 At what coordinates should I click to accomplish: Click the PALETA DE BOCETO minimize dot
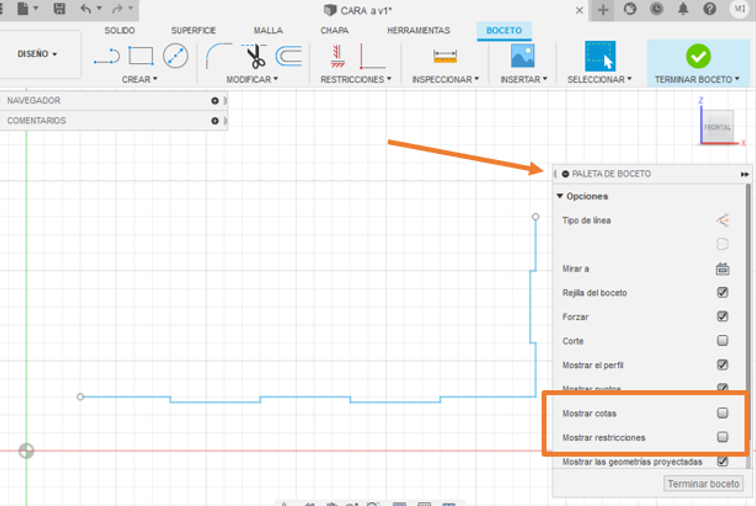(565, 174)
